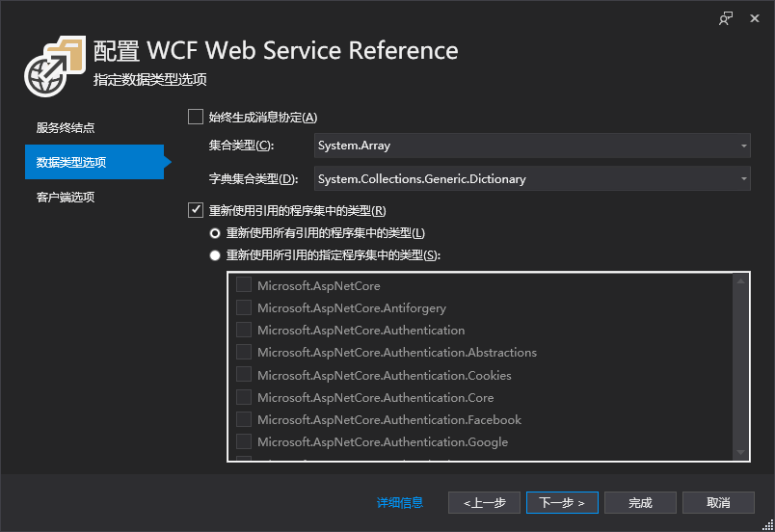Select 重新使用所引用的指定程序集中的类型 radio button
The width and height of the screenshot is (775, 532).
[215, 255]
